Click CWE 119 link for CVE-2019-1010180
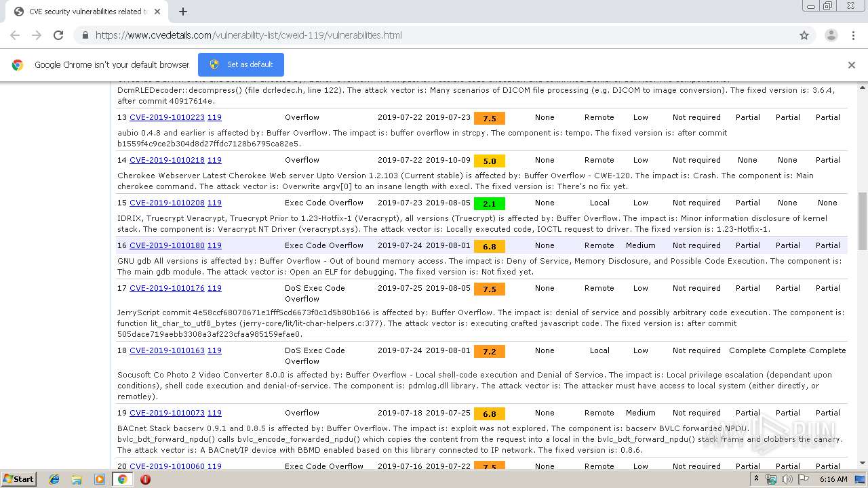Screen dimensions: 868x488 [x=214, y=245]
